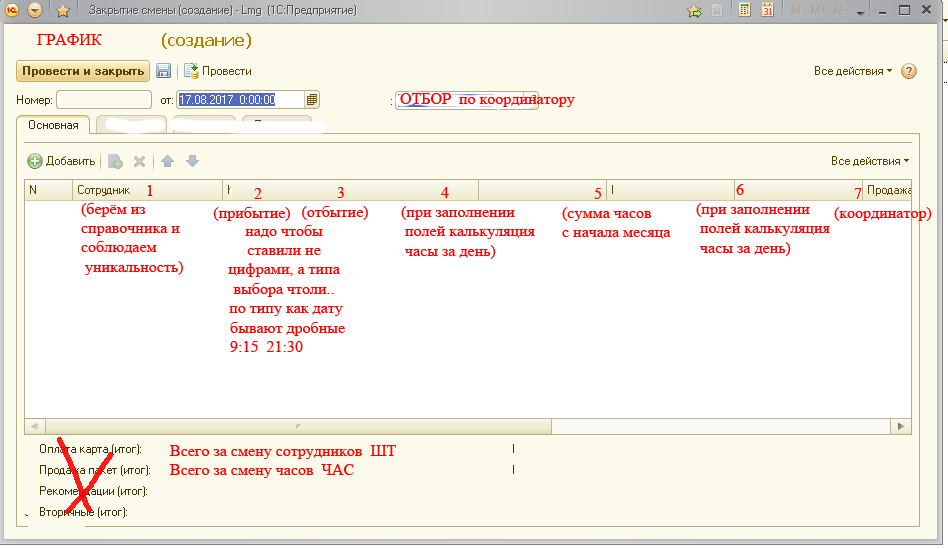Expand the top 'Все действия' menu
Screen dimensions: 948x549
click(x=852, y=72)
